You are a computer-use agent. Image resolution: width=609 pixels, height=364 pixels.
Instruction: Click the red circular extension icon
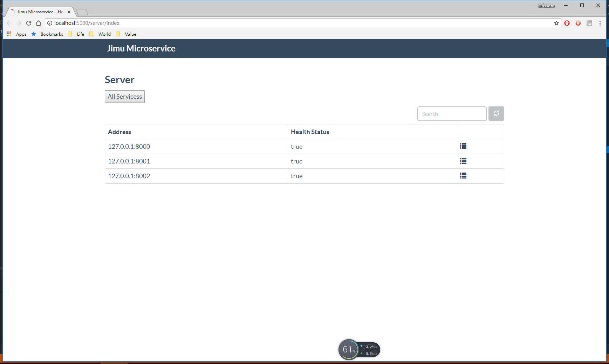tap(578, 23)
